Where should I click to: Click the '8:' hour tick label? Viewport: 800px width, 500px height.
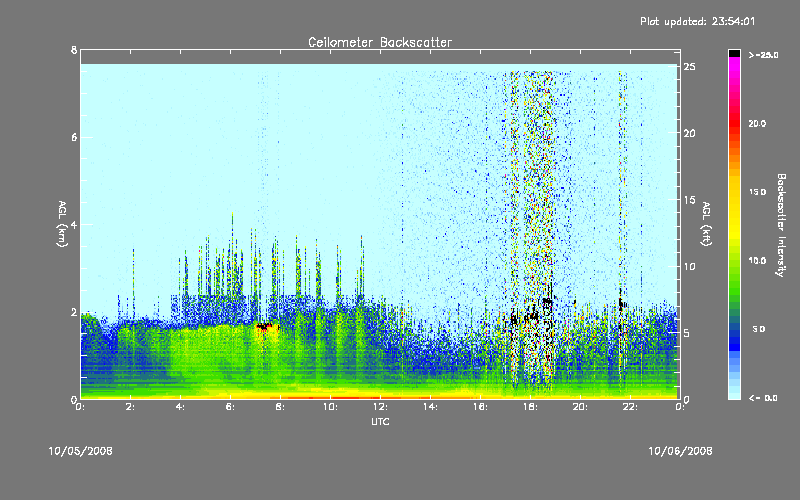coord(281,407)
